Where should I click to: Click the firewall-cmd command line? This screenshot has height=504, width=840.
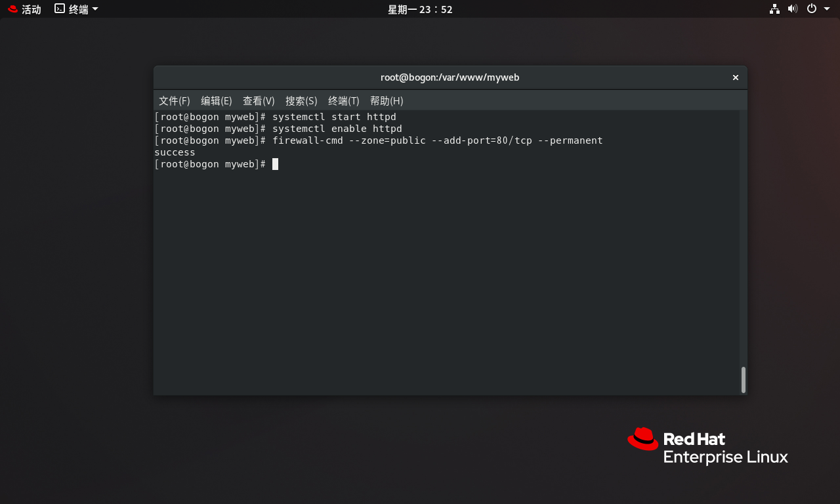tap(378, 140)
